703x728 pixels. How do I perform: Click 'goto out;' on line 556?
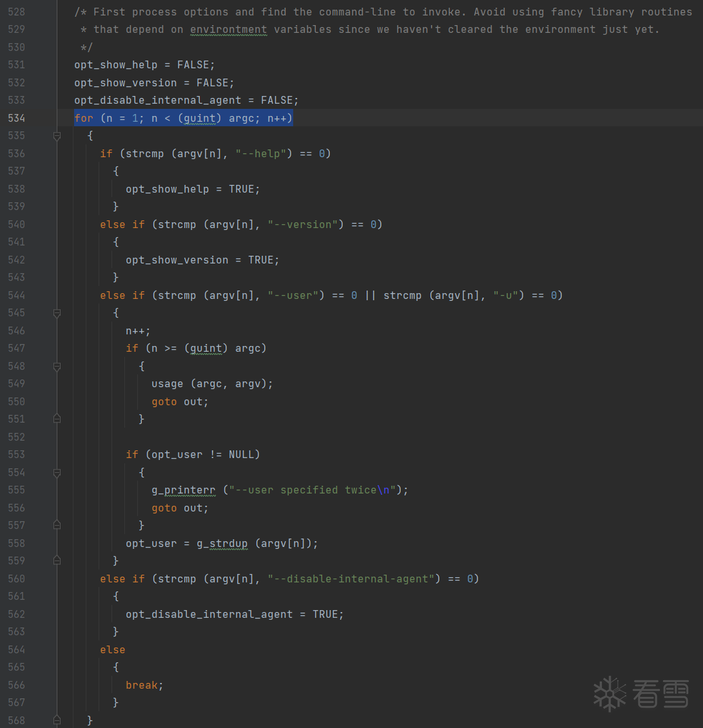tap(180, 508)
